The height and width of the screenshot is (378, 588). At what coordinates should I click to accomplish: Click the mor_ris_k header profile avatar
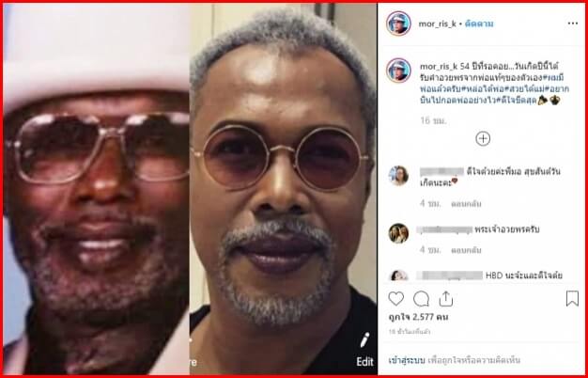click(398, 24)
